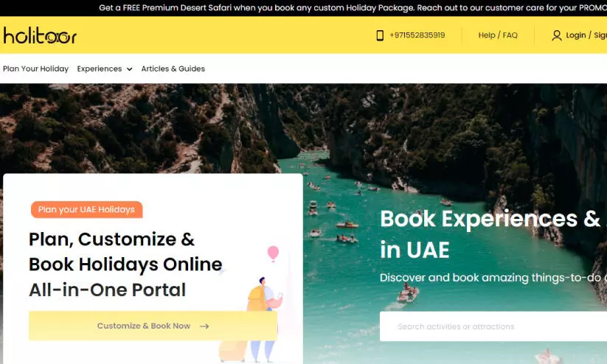Click the free Desert Safari promo banner
Image resolution: width=607 pixels, height=364 pixels.
coord(353,7)
